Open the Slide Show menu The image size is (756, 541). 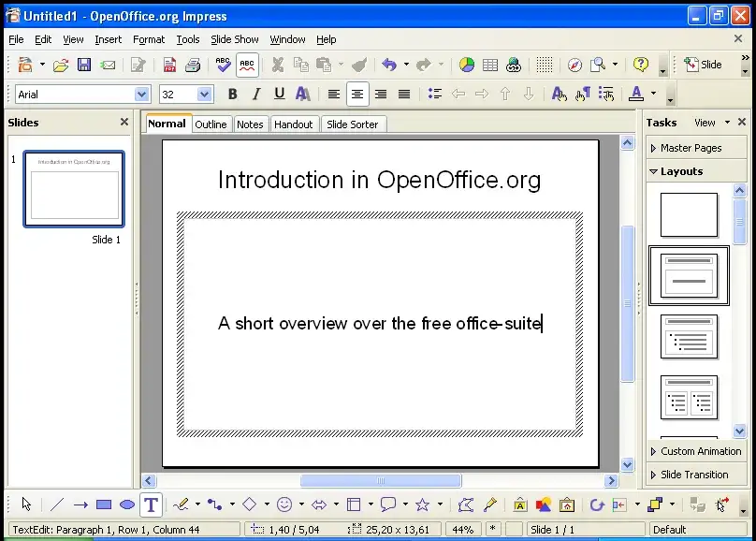coord(234,39)
